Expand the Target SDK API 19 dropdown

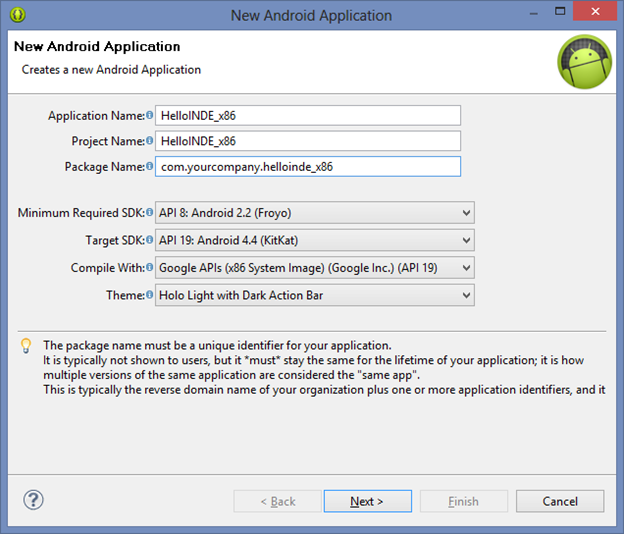coord(314,240)
